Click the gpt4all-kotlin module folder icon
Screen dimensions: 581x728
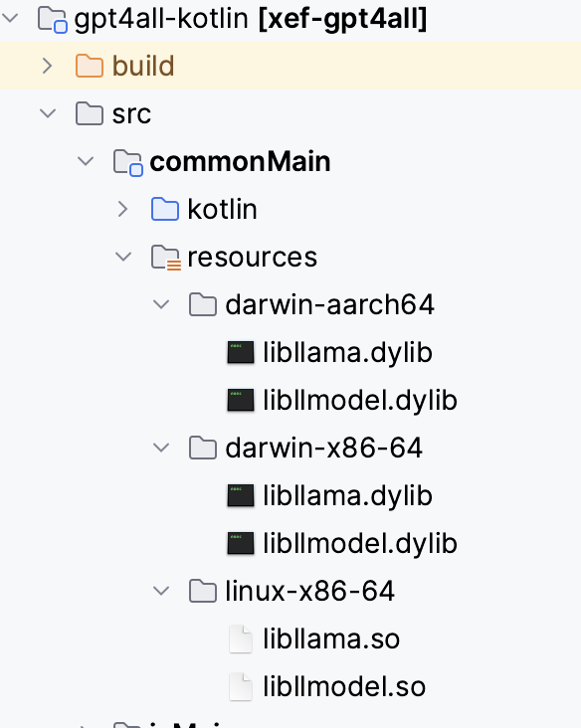coord(53,20)
